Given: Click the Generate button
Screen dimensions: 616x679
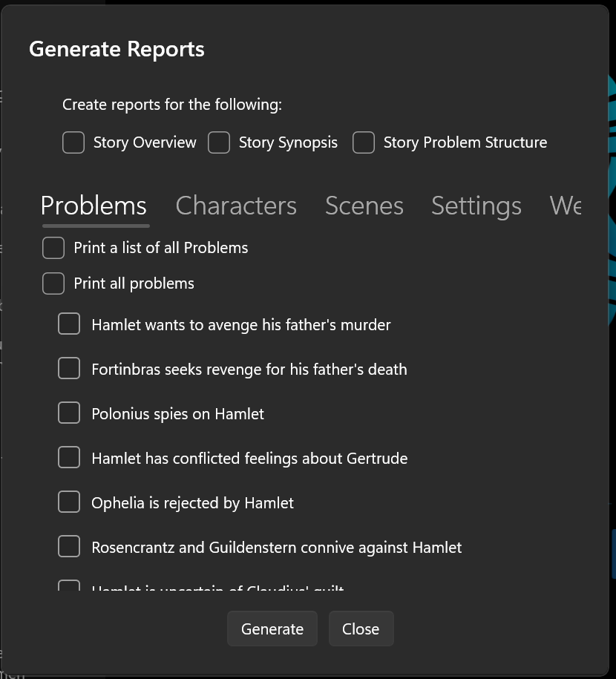Looking at the screenshot, I should [272, 629].
